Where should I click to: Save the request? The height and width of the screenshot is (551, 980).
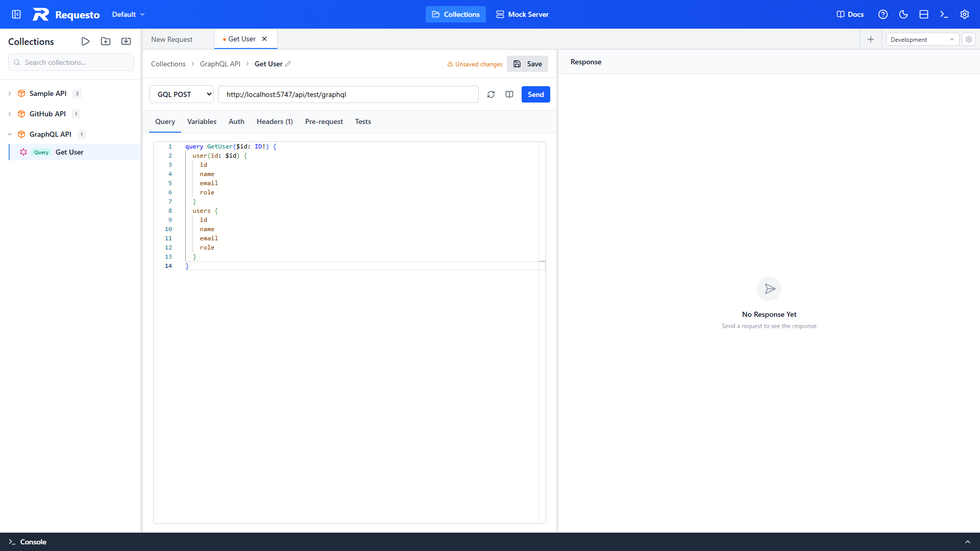pyautogui.click(x=527, y=64)
